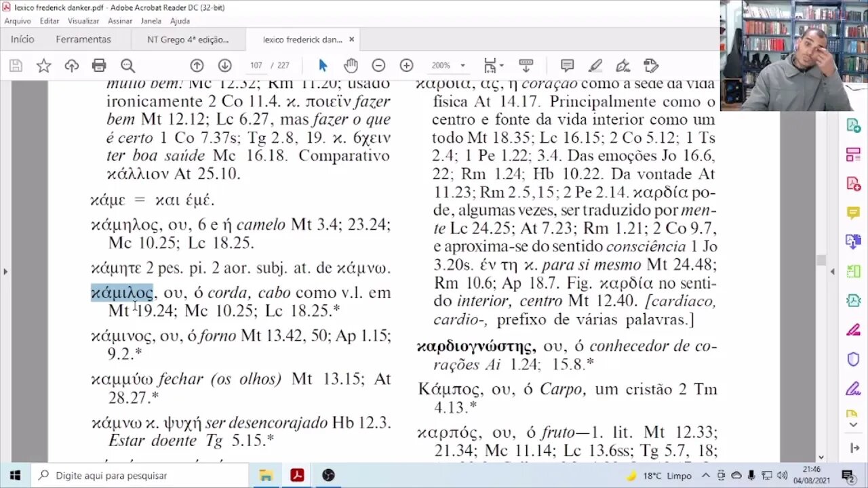Open Organize Pages pink icon in sidebar
Viewport: 868px width, 488px height.
pyautogui.click(x=853, y=155)
